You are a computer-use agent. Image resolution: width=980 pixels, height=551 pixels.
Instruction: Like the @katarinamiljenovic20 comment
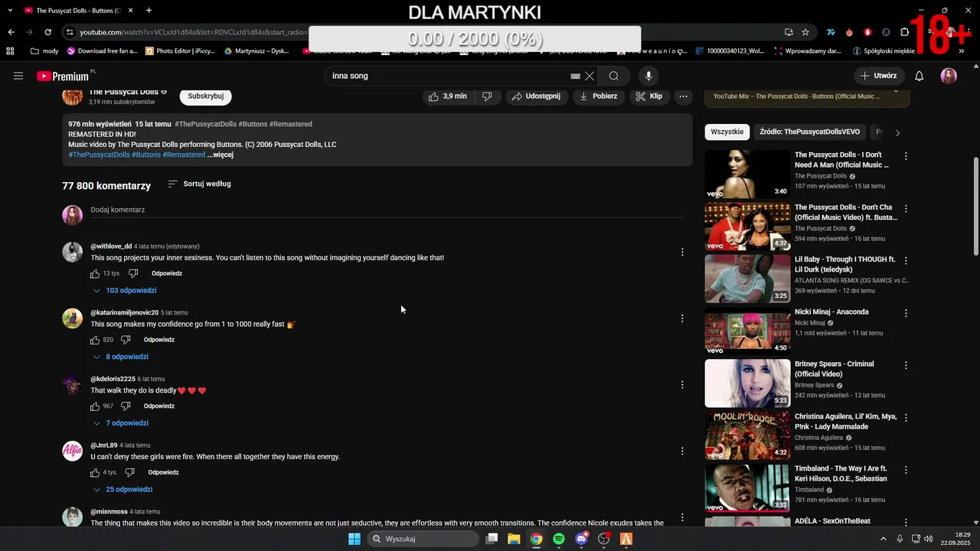95,340
